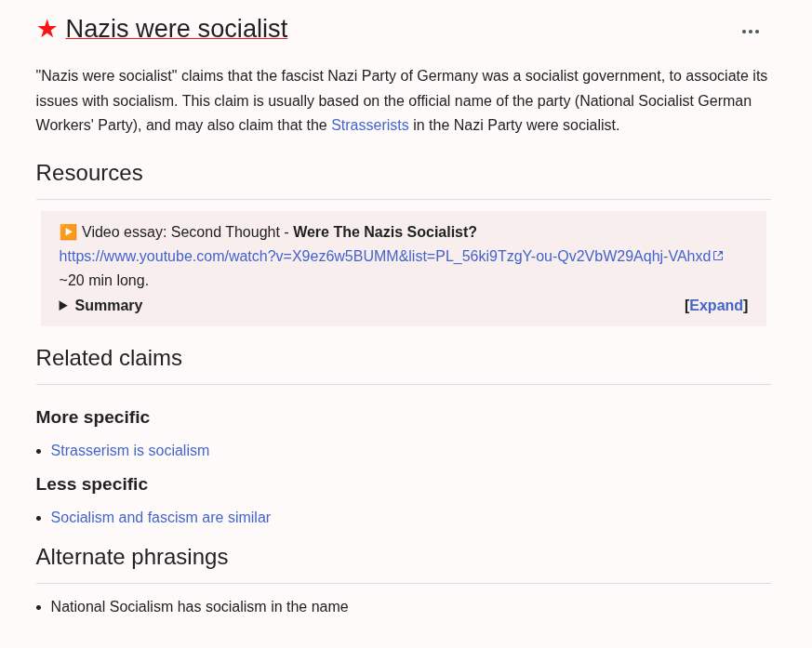This screenshot has width=812, height=648.
Task: Click the More specific subheading
Action: click(93, 417)
